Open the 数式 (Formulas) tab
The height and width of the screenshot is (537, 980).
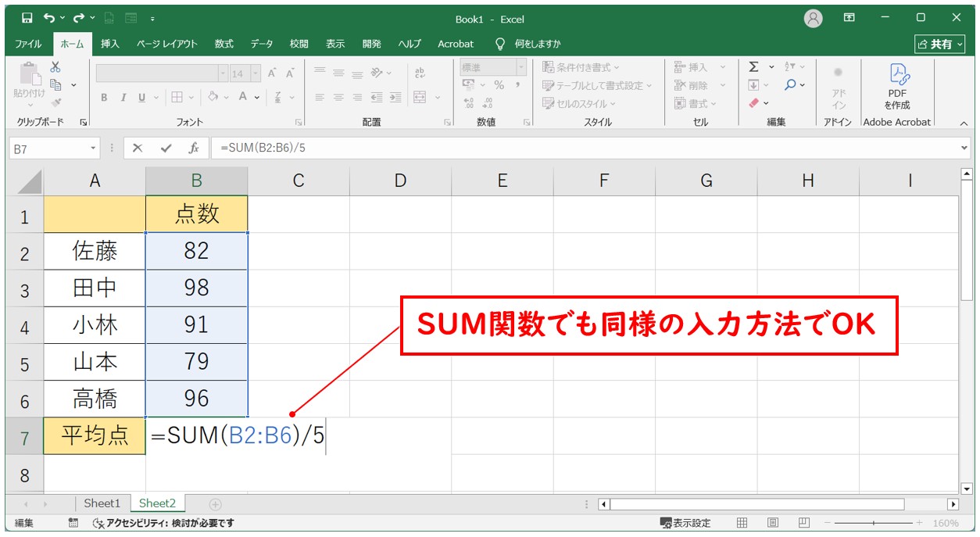224,44
